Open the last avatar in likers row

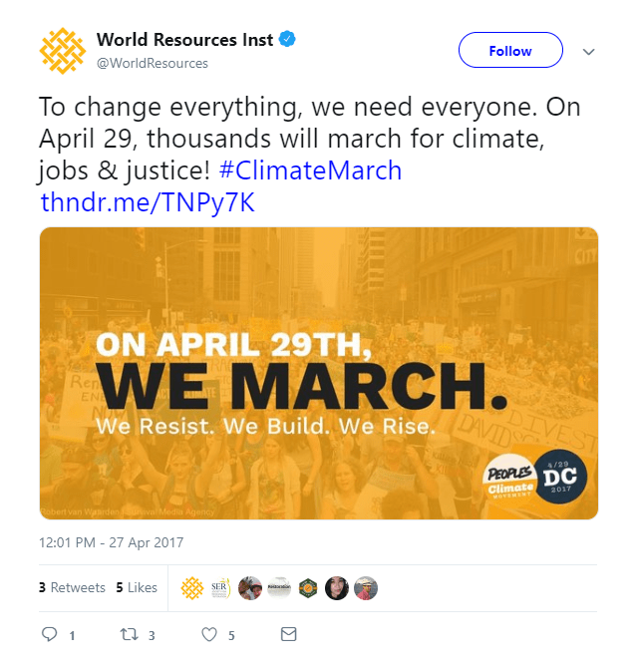pos(367,587)
